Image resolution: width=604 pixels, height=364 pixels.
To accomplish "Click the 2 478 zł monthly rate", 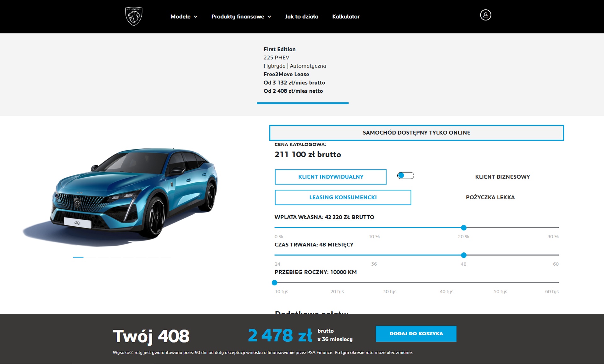I will (x=280, y=335).
